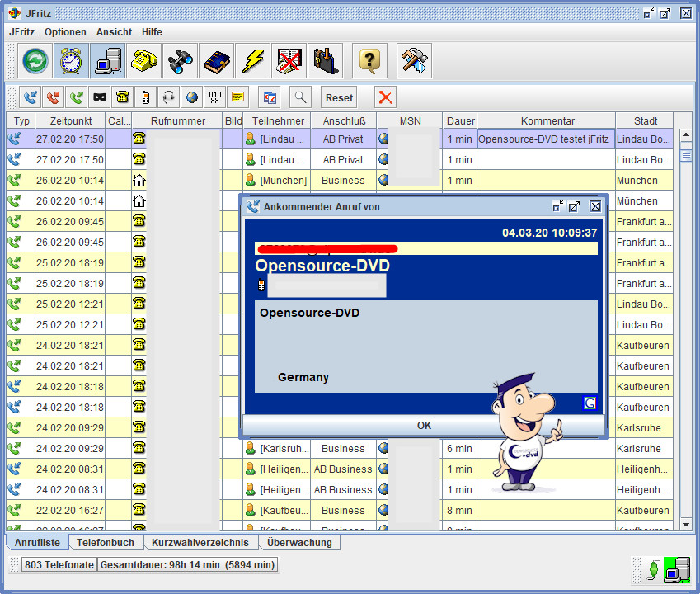Click the search magnifier filter icon
The image size is (700, 594).
(x=299, y=97)
